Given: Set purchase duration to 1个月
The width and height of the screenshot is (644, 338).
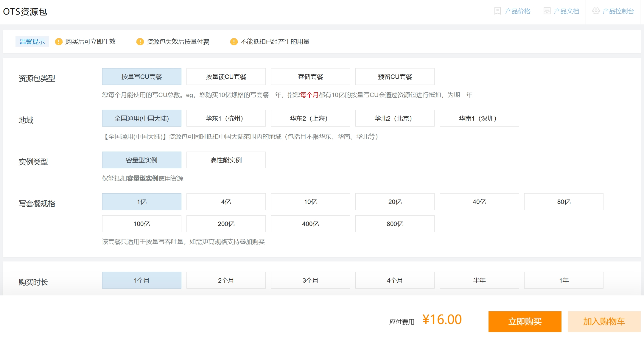Looking at the screenshot, I should [142, 280].
